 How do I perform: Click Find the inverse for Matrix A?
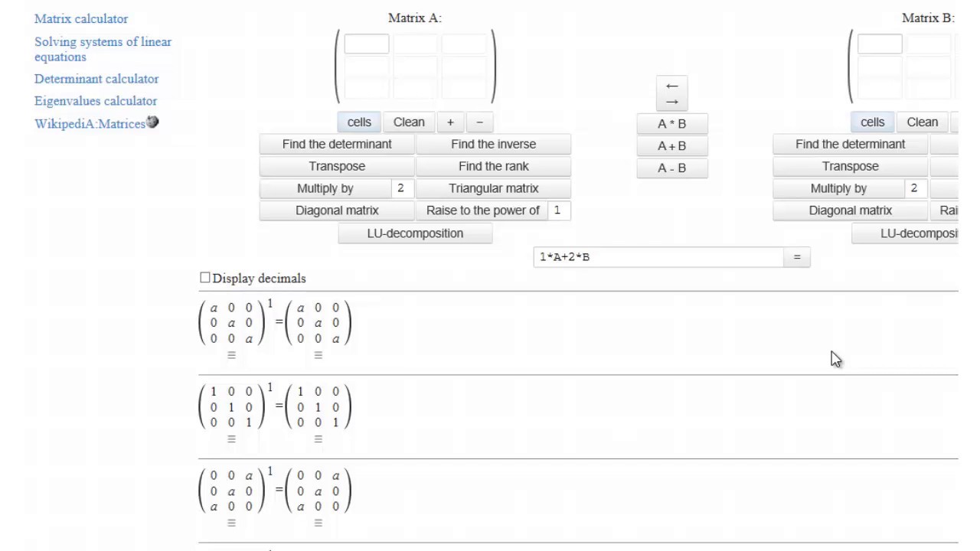click(x=493, y=145)
